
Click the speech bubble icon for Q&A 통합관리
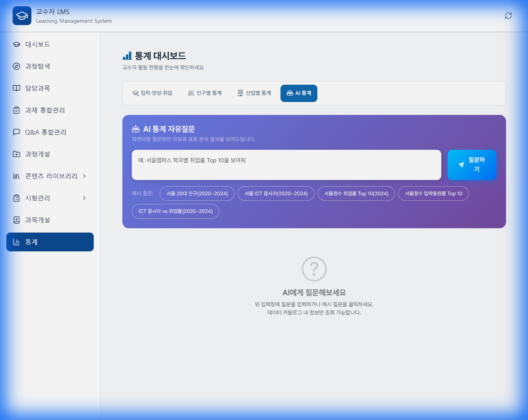tap(16, 132)
